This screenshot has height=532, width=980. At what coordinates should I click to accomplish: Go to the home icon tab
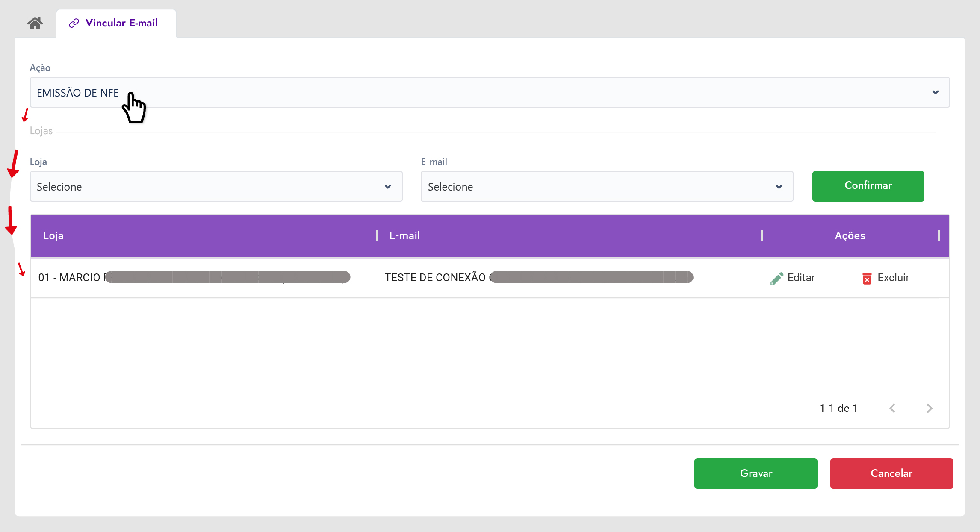click(x=35, y=23)
